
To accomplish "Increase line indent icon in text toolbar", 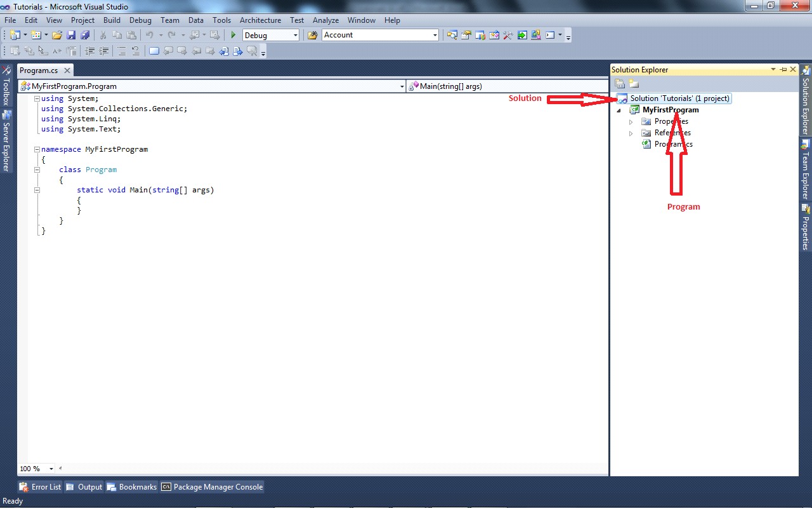I will 104,51.
